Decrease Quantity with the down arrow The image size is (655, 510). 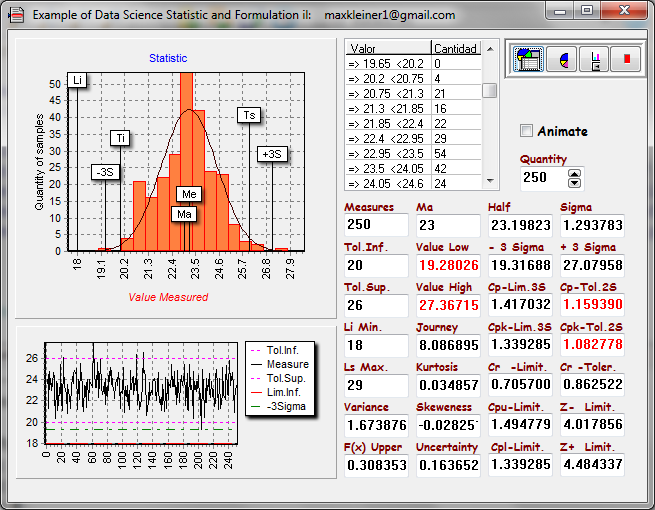pos(574,182)
